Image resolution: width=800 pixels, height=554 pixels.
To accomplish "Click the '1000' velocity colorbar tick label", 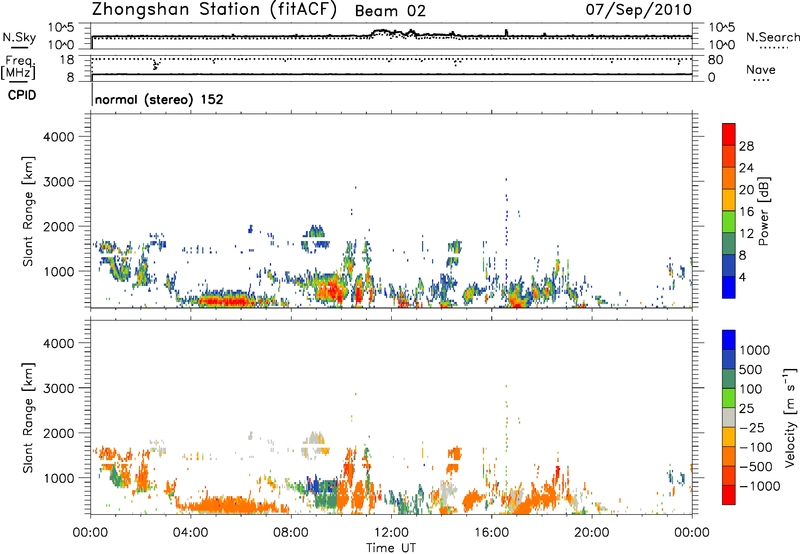I will click(755, 350).
